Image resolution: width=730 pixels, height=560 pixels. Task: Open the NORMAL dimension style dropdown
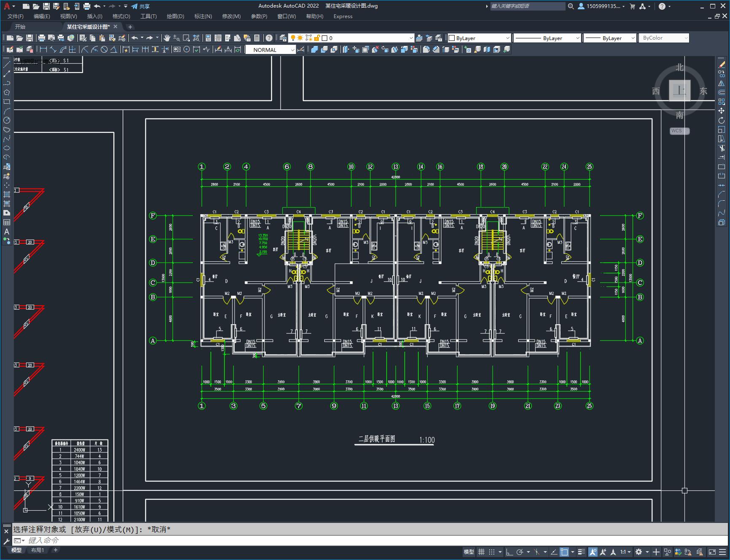click(292, 50)
